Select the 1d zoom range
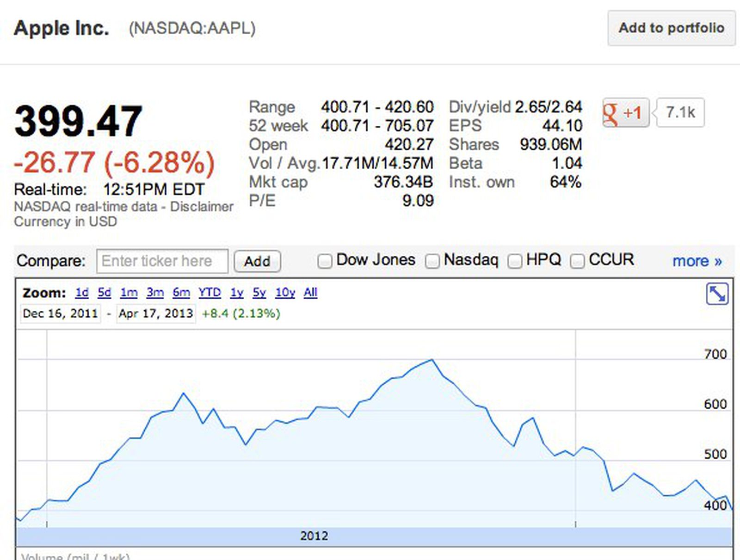 coord(82,293)
